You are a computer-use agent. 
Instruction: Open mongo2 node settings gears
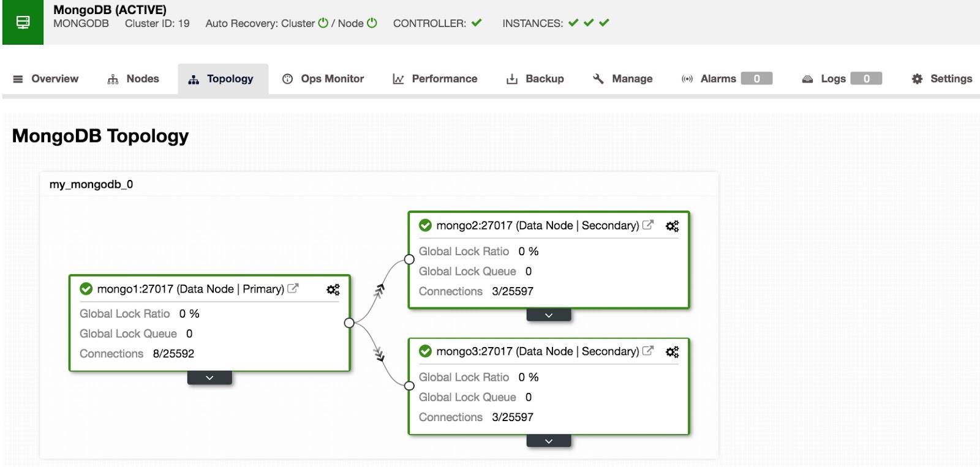coord(673,226)
